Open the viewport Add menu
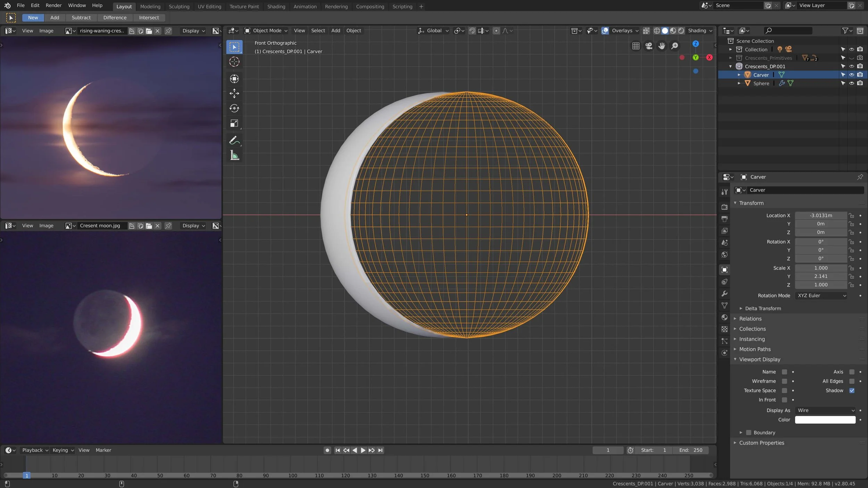The width and height of the screenshot is (868, 488). [336, 31]
